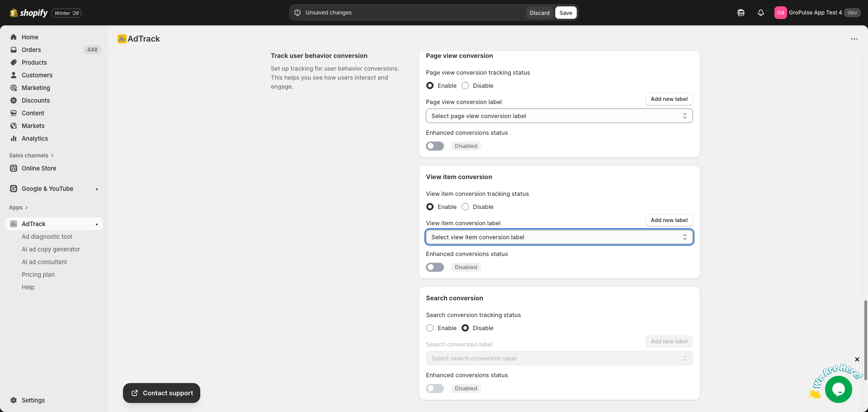The width and height of the screenshot is (868, 412).
Task: Open Ad diagnostic tool under AdTrack
Action: tap(47, 237)
